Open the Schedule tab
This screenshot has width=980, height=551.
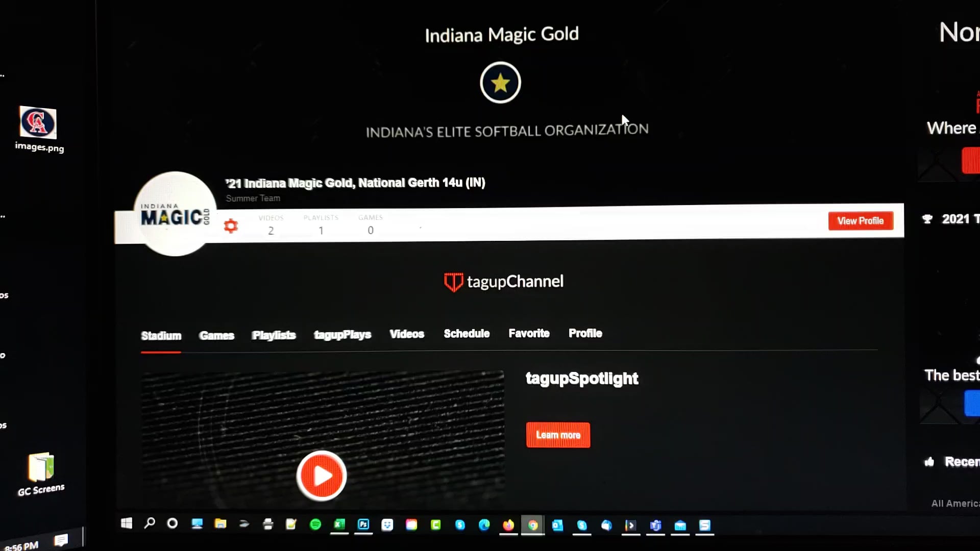pyautogui.click(x=467, y=334)
